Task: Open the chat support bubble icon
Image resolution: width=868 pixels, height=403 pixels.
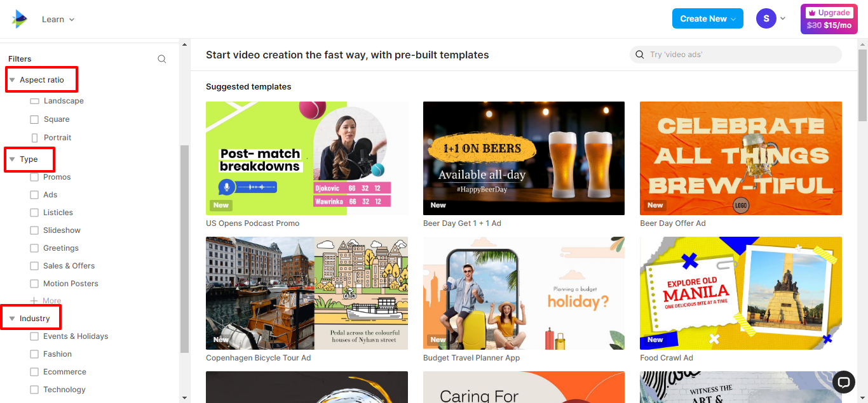Action: (844, 382)
